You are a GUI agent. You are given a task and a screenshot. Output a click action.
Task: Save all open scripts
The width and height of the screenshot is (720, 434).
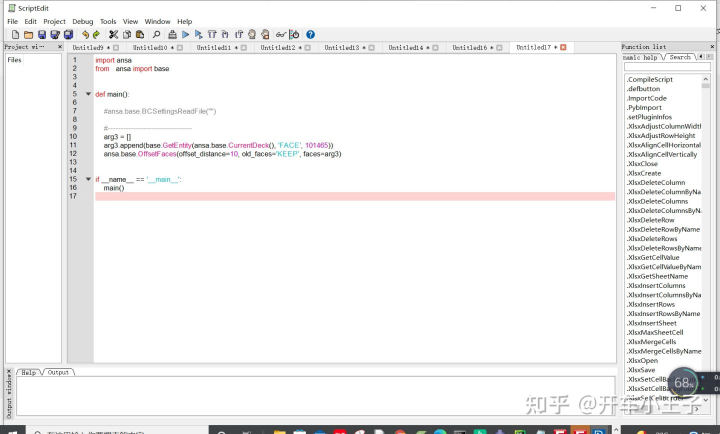(x=69, y=34)
